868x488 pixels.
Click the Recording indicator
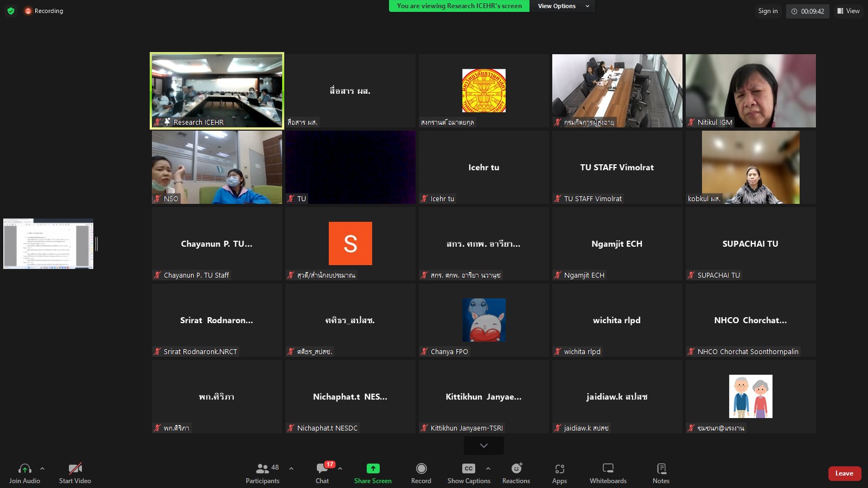coord(44,11)
